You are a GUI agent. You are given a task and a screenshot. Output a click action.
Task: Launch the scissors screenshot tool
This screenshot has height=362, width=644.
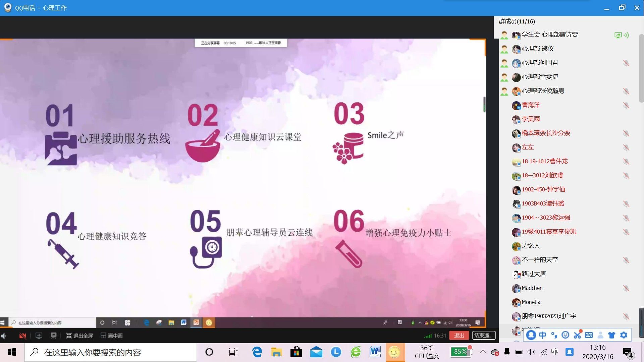click(x=577, y=335)
